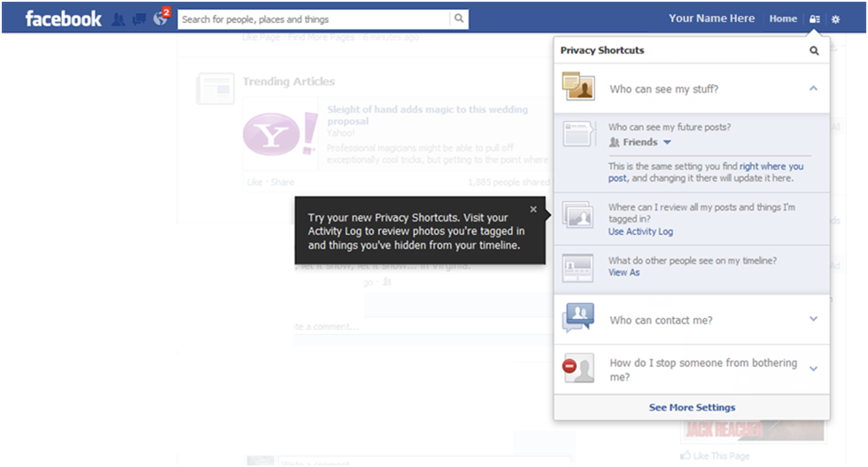Click the Trending Articles icon
The width and height of the screenshot is (868, 467).
215,89
